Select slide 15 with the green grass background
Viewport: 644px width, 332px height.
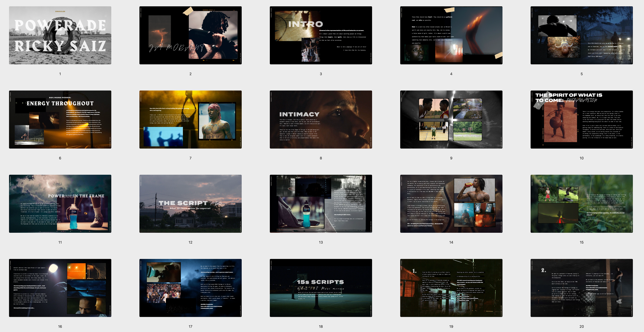[x=581, y=204]
